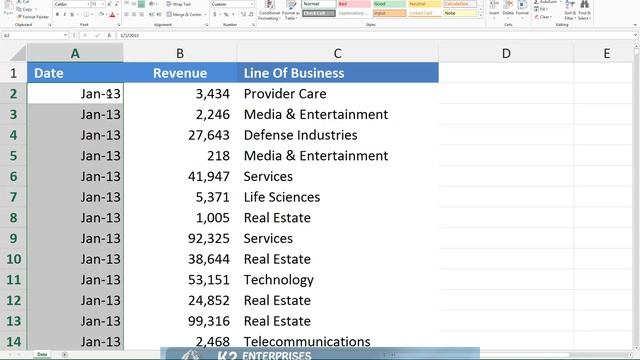Open the Name Box dropdown arrow
This screenshot has height=360, width=640.
pos(65,36)
